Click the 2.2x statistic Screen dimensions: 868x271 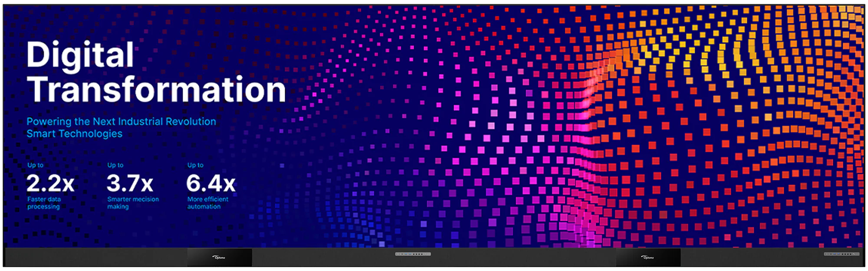click(50, 183)
